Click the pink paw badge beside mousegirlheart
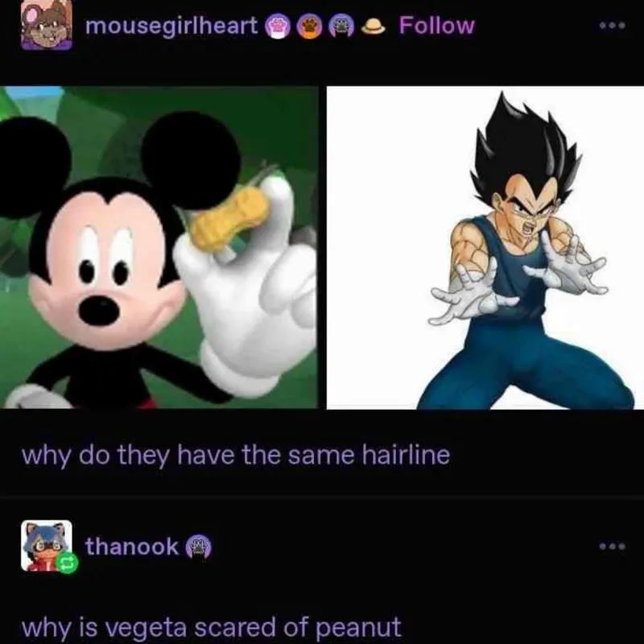 click(277, 27)
